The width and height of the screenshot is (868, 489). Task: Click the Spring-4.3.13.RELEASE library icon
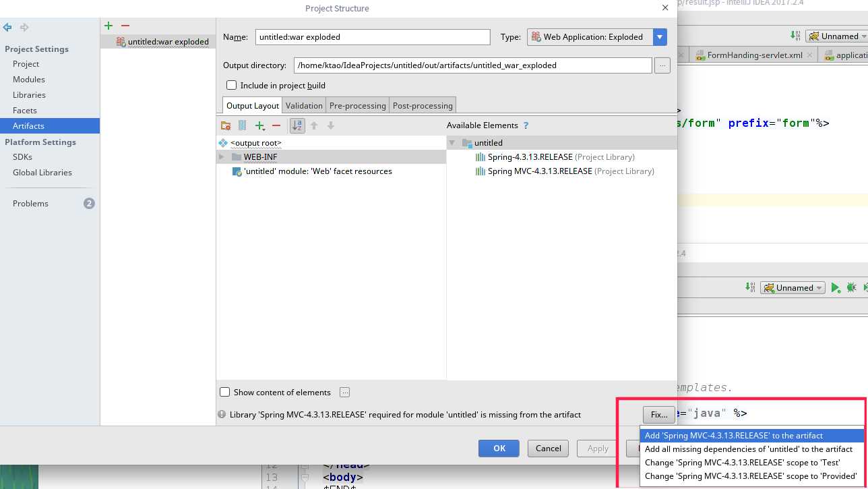click(x=480, y=157)
